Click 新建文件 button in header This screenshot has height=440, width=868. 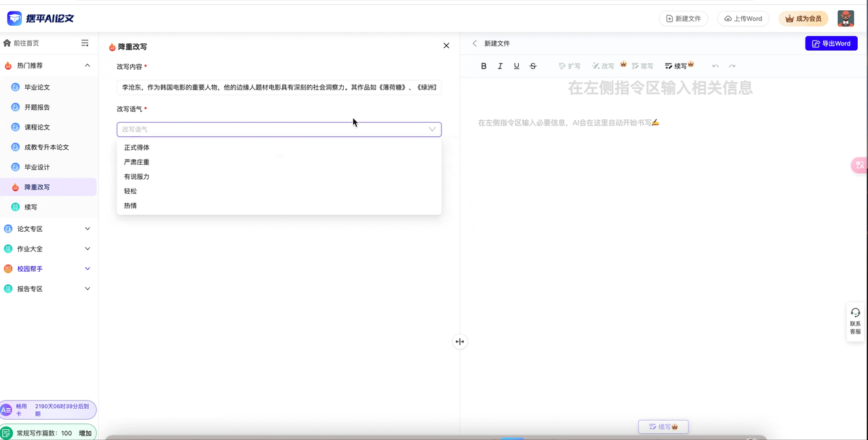click(x=684, y=19)
